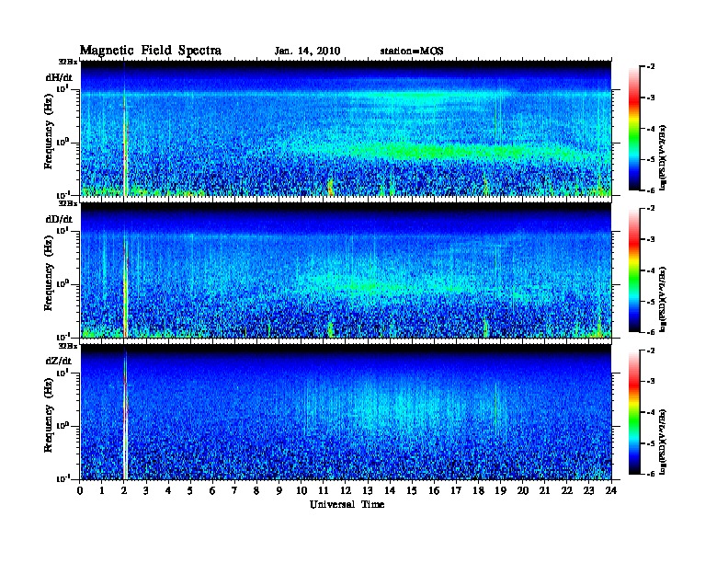Click the "station=MOS" label
Image resolution: width=728 pixels, height=563 pixels.
pyautogui.click(x=412, y=52)
